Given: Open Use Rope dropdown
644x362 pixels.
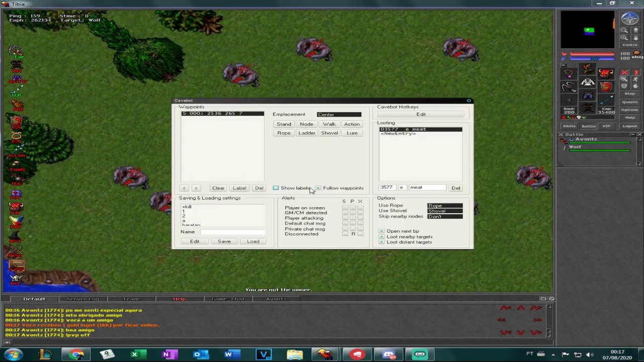Looking at the screenshot, I should pyautogui.click(x=445, y=206).
